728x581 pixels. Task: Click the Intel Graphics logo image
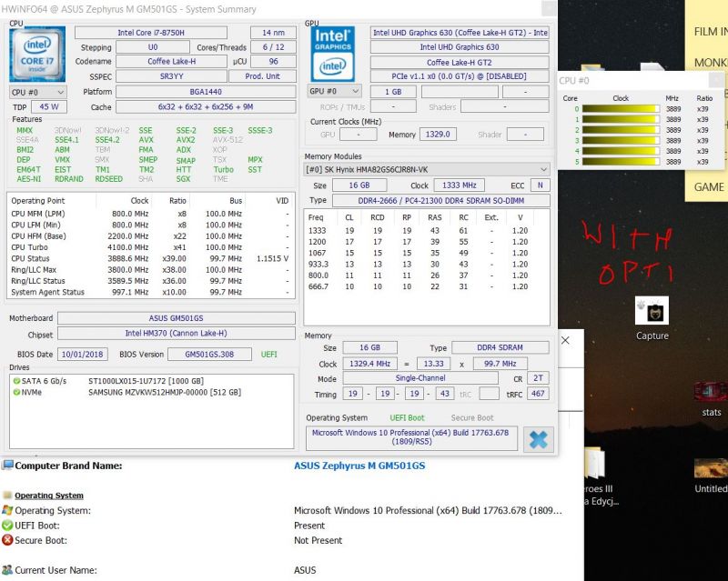(x=333, y=55)
